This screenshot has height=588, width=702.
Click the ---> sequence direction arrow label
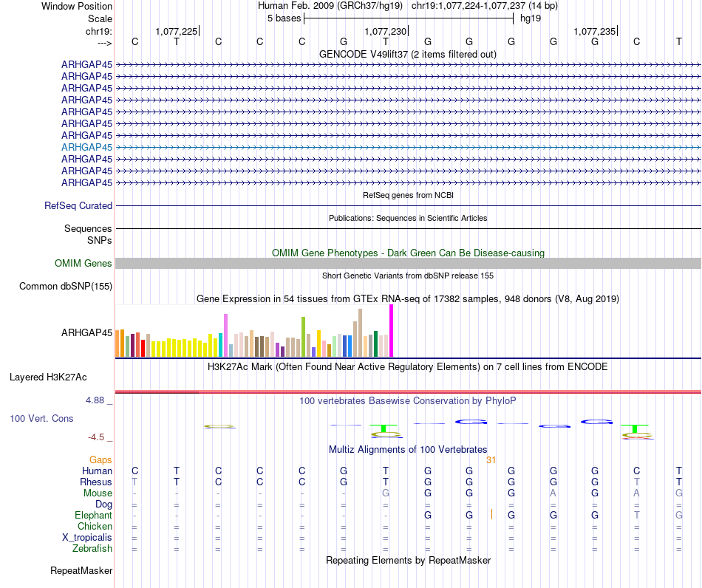point(105,43)
